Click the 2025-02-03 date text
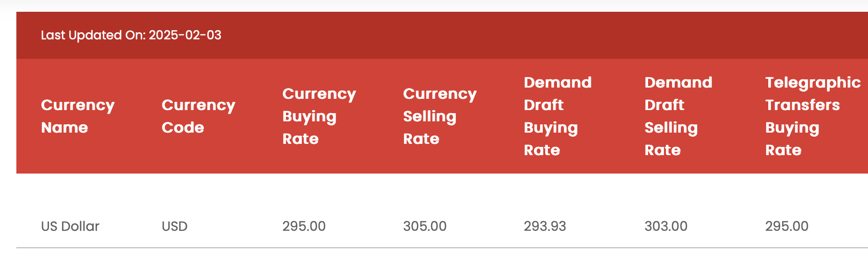The height and width of the screenshot is (257, 868). coord(185,35)
